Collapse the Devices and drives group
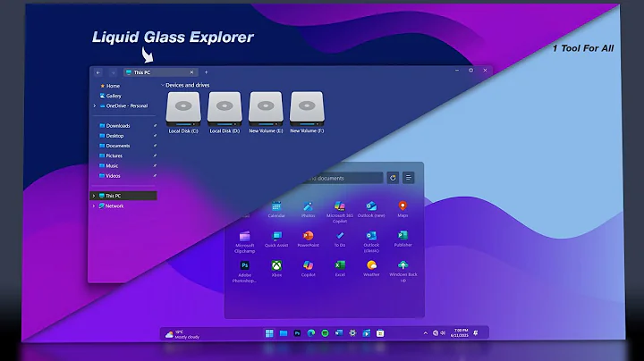The image size is (644, 361). (x=162, y=85)
